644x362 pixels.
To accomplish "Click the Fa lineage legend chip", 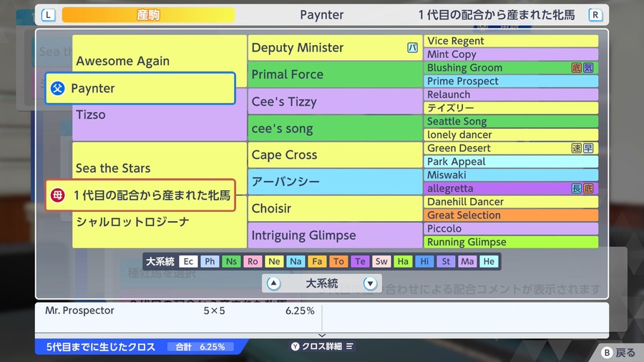I will 317,261.
